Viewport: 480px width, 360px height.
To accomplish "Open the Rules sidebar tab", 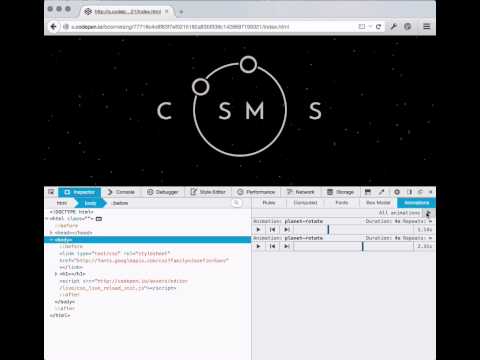I will coord(269,203).
